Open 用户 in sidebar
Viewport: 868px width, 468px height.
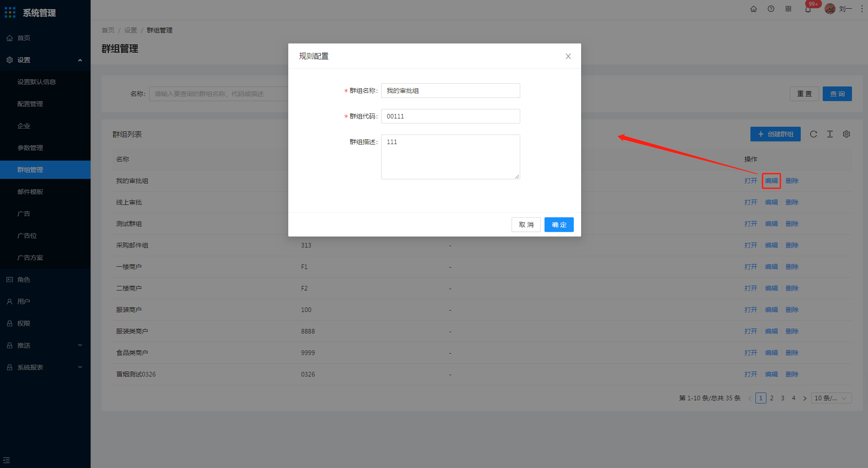click(45, 301)
